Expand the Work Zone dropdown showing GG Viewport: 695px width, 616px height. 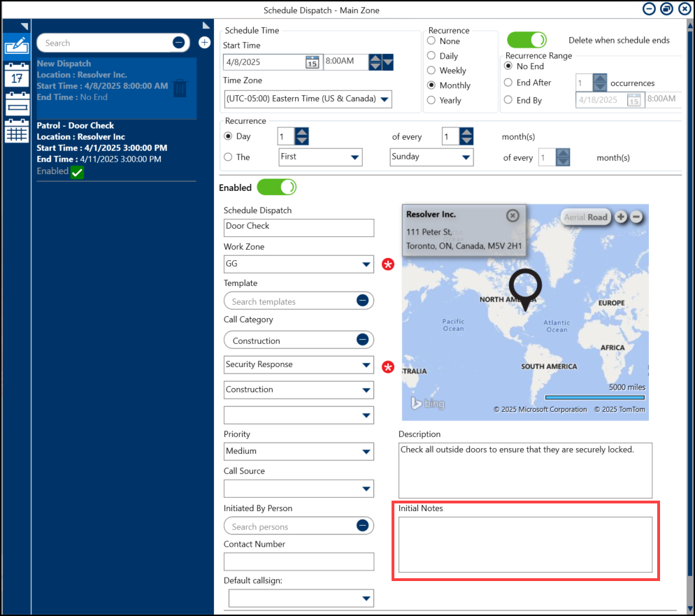point(366,264)
